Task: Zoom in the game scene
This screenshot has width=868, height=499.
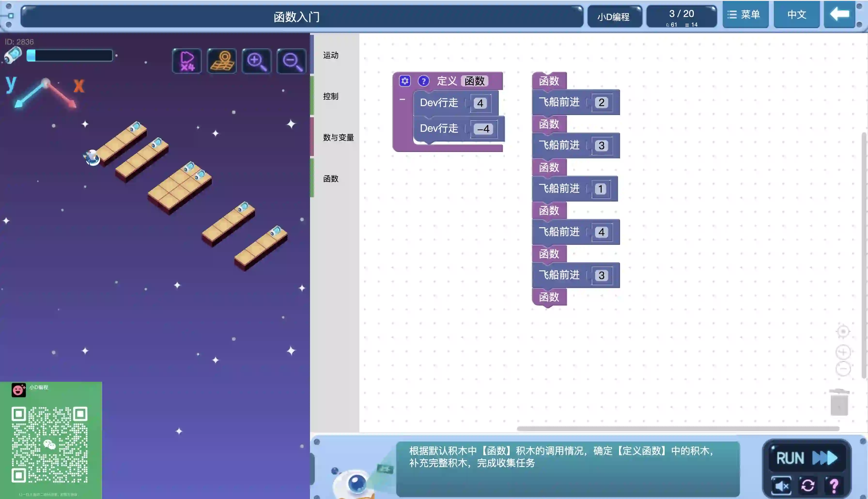Action: [x=256, y=61]
